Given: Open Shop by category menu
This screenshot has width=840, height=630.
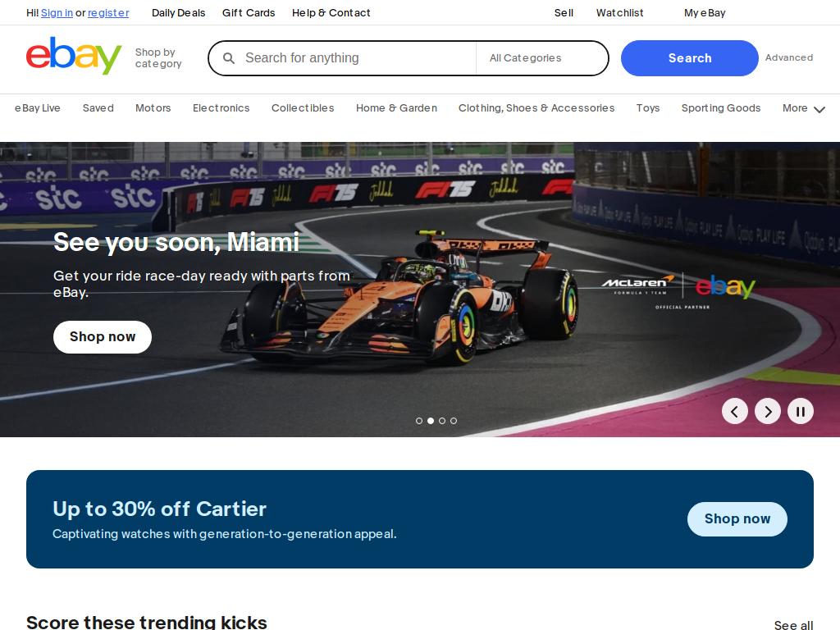Looking at the screenshot, I should [158, 58].
